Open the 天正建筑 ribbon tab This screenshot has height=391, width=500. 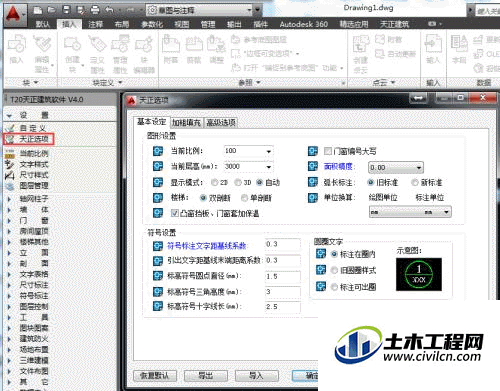click(x=394, y=24)
